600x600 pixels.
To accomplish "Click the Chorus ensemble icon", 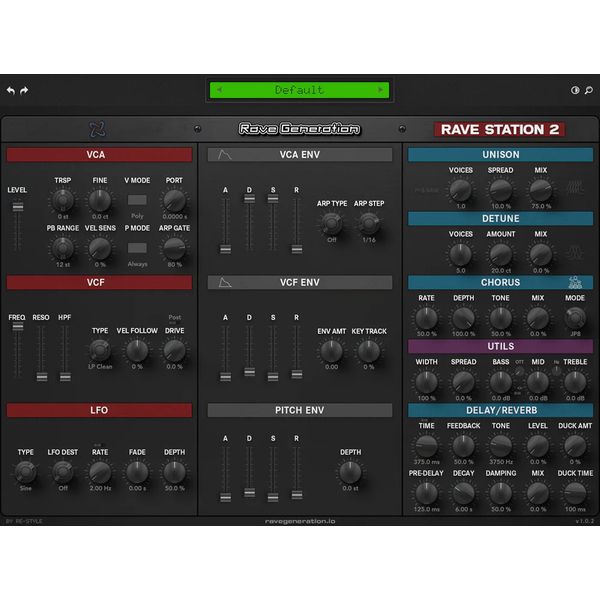I will point(575,282).
